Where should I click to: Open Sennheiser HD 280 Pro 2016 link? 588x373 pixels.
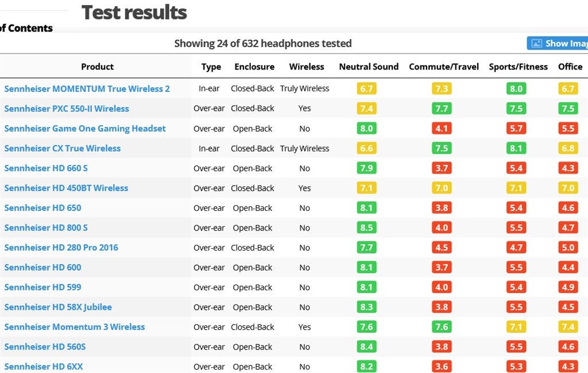pos(61,248)
